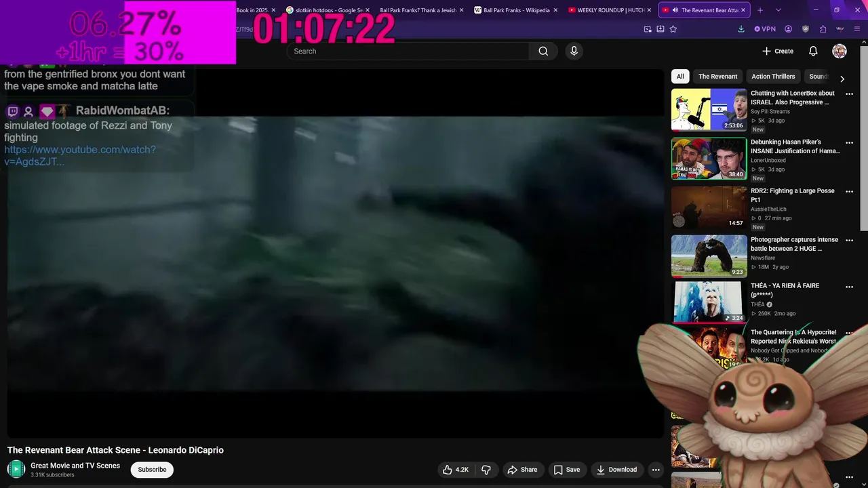This screenshot has height=488, width=868.
Task: Toggle the browser VPN button
Action: click(x=765, y=29)
